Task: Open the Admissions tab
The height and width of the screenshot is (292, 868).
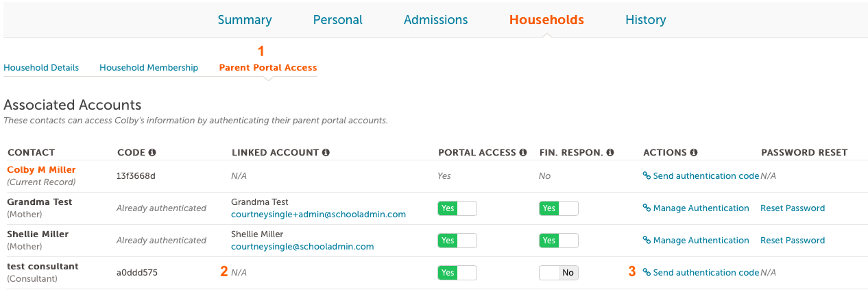Action: coord(436,20)
